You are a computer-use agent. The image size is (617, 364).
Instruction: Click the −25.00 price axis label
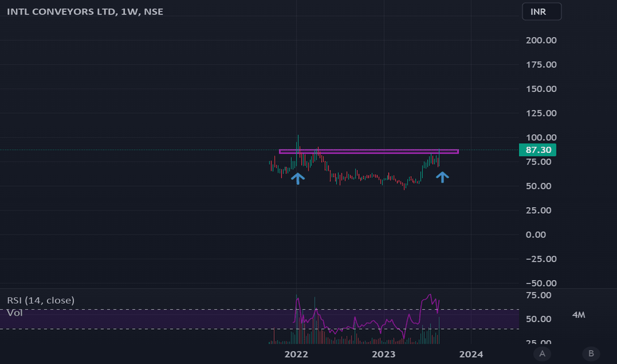(x=541, y=259)
